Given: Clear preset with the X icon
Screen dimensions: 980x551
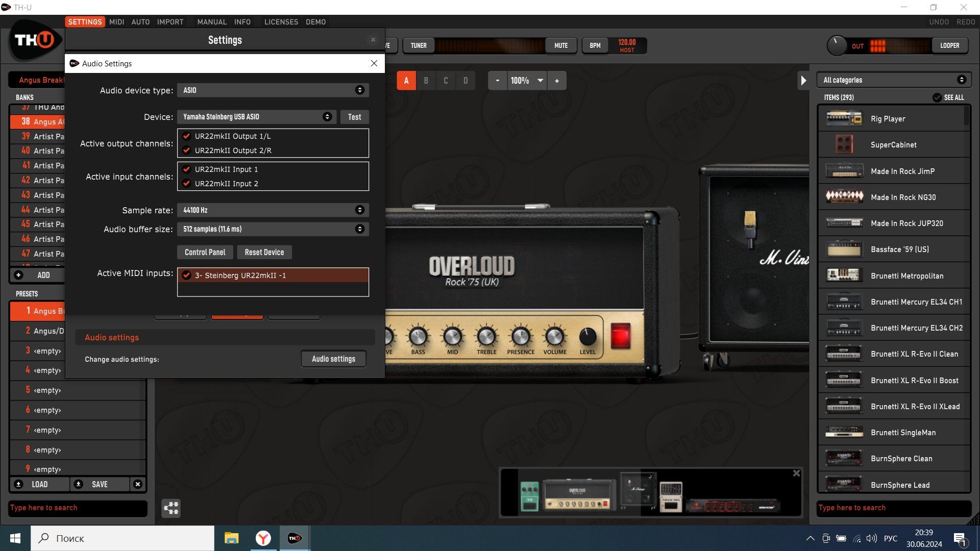Looking at the screenshot, I should pos(137,484).
